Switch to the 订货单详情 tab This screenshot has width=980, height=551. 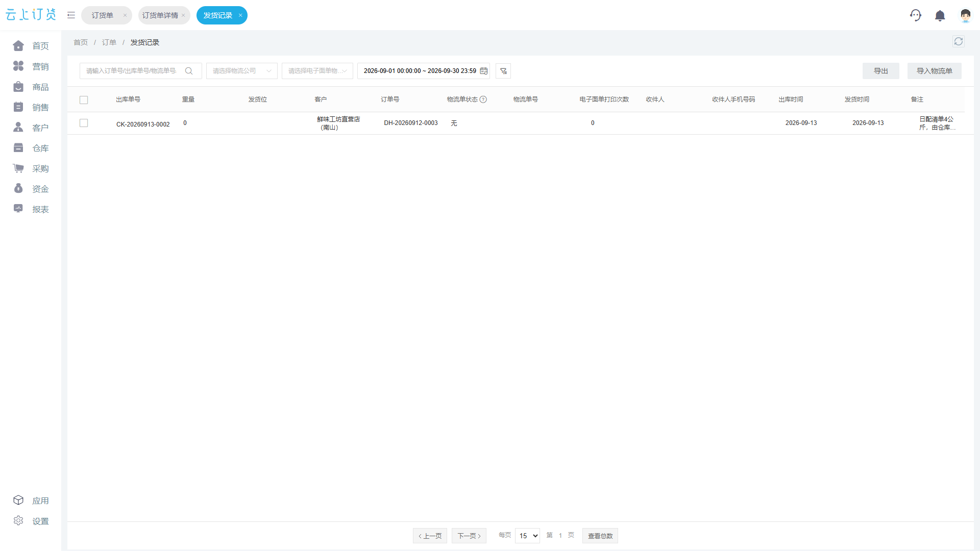click(x=160, y=15)
